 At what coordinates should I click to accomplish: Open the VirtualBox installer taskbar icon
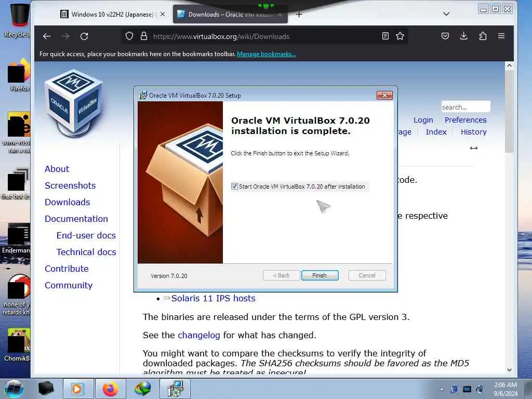pos(175,389)
